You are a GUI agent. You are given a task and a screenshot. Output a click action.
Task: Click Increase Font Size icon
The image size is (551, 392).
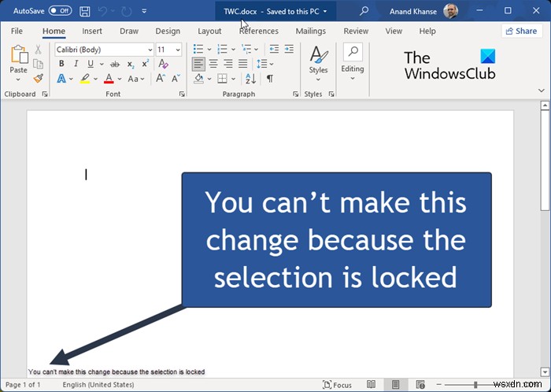click(x=161, y=78)
